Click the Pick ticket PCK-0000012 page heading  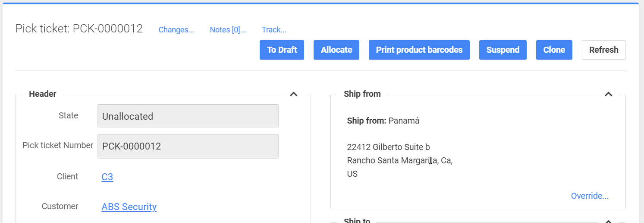79,29
